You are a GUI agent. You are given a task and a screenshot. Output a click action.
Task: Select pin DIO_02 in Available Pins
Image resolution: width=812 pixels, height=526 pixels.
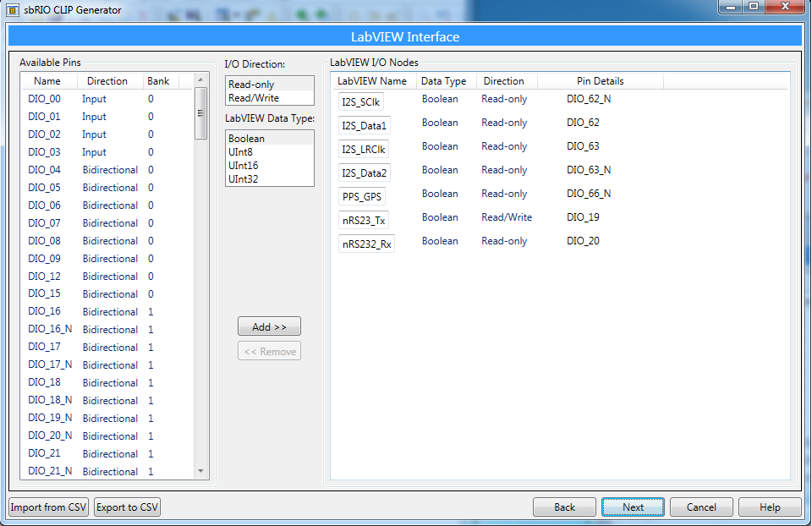107,134
